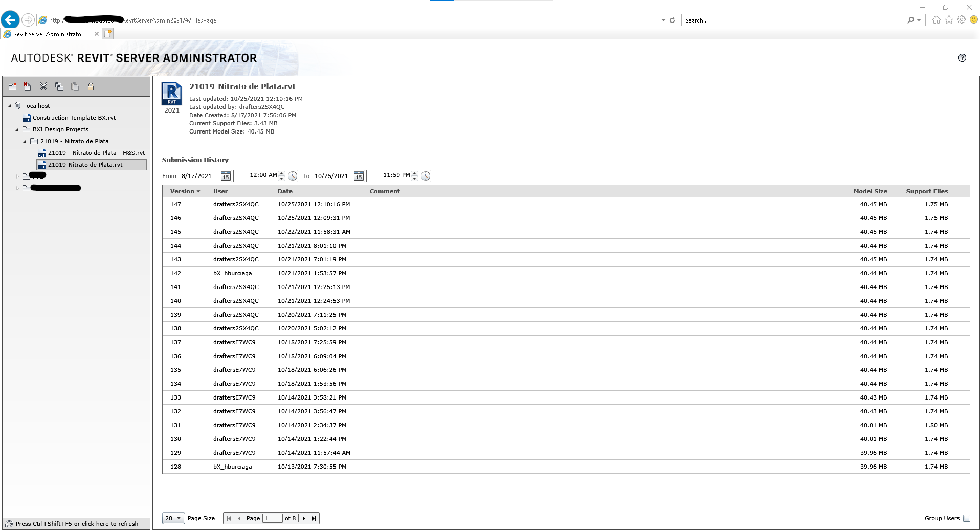Collapse the localhost tree node
Screen dimensions: 980x531
[x=9, y=106]
